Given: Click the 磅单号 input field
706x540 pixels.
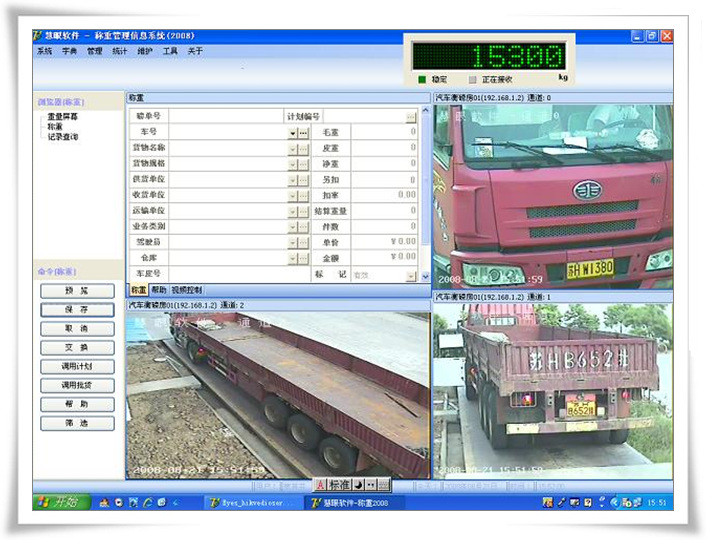Looking at the screenshot, I should tap(226, 116).
